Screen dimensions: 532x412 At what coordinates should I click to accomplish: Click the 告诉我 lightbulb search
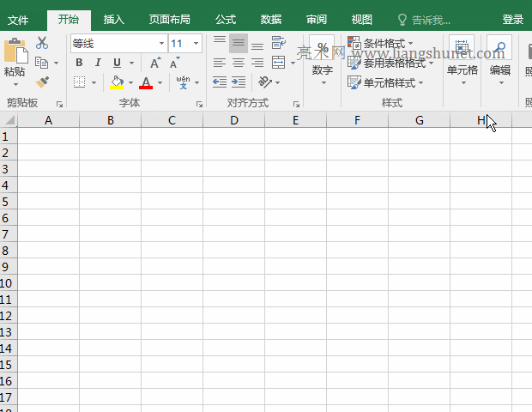click(424, 20)
